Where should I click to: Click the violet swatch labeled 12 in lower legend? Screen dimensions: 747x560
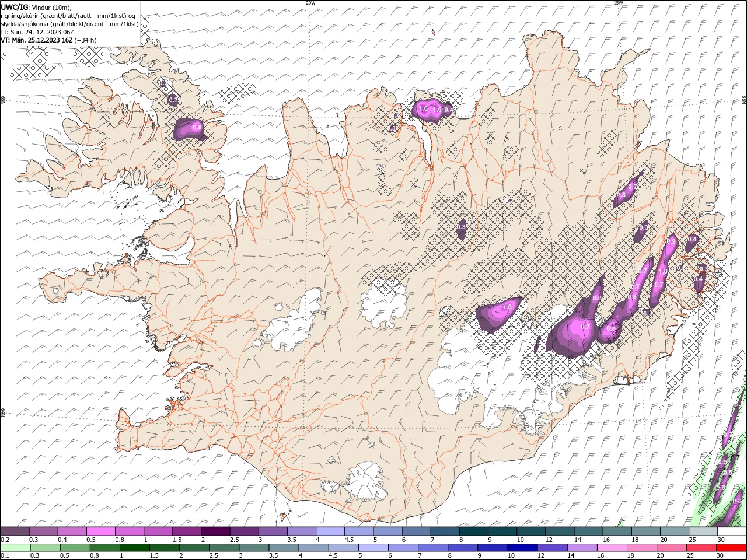[551, 548]
